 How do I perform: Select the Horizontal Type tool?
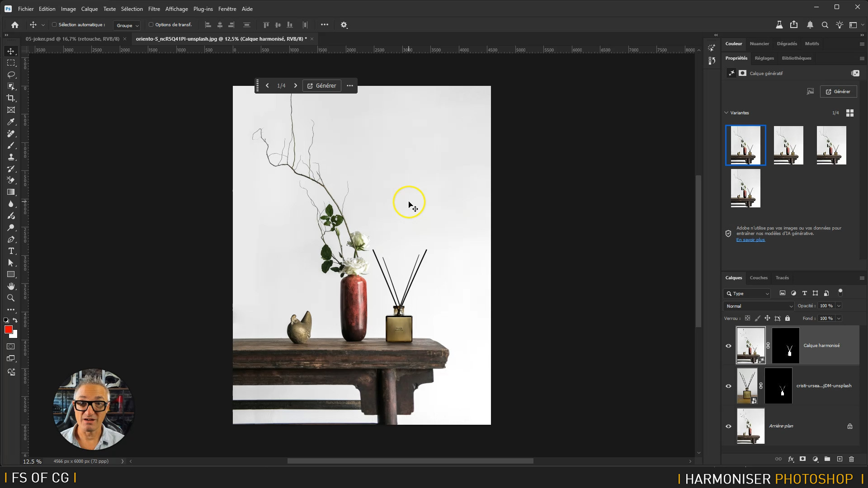coord(11,251)
